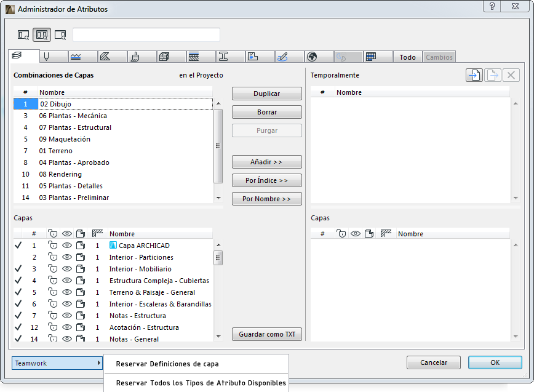
Task: Select the right-only search mode icon
Action: click(x=60, y=34)
